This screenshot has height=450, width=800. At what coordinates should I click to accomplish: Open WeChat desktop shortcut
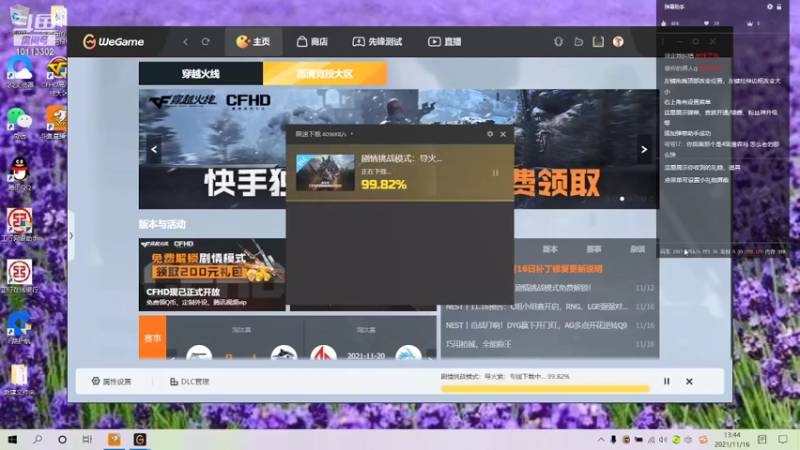click(19, 122)
